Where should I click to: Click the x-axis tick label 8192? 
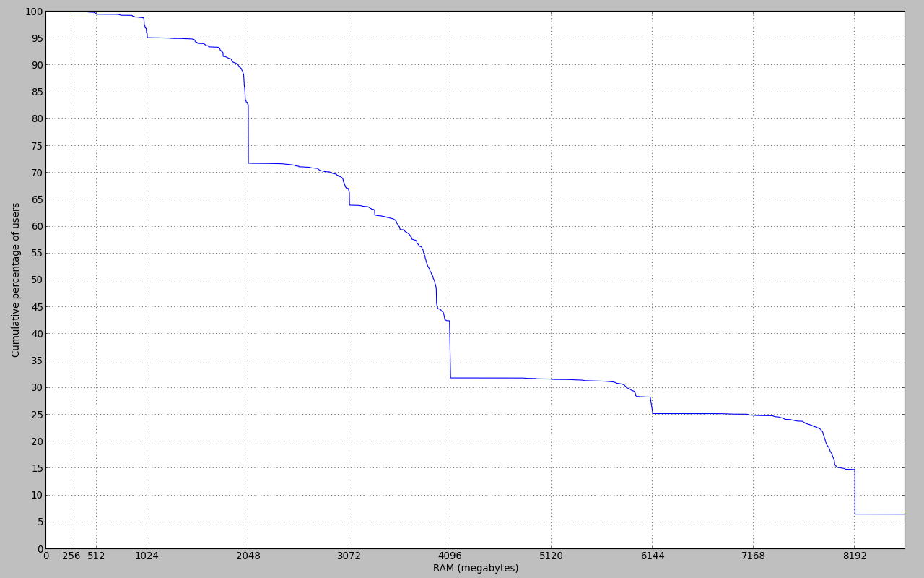pos(855,556)
